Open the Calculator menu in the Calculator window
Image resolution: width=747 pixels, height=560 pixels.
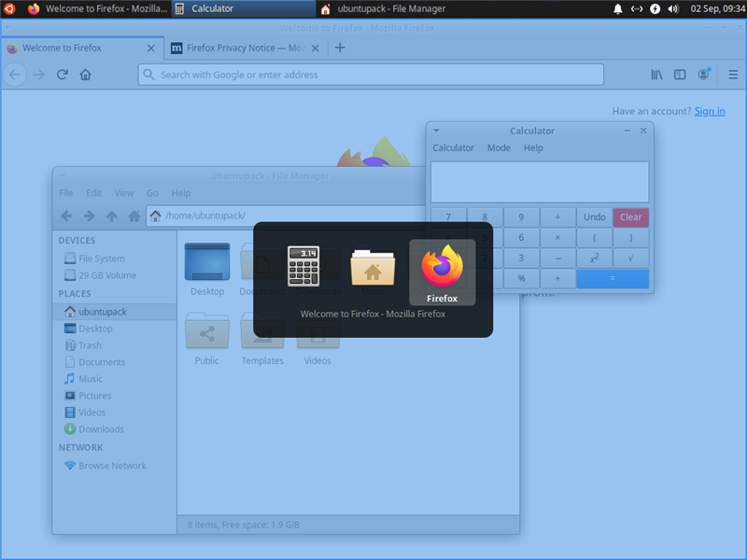453,148
